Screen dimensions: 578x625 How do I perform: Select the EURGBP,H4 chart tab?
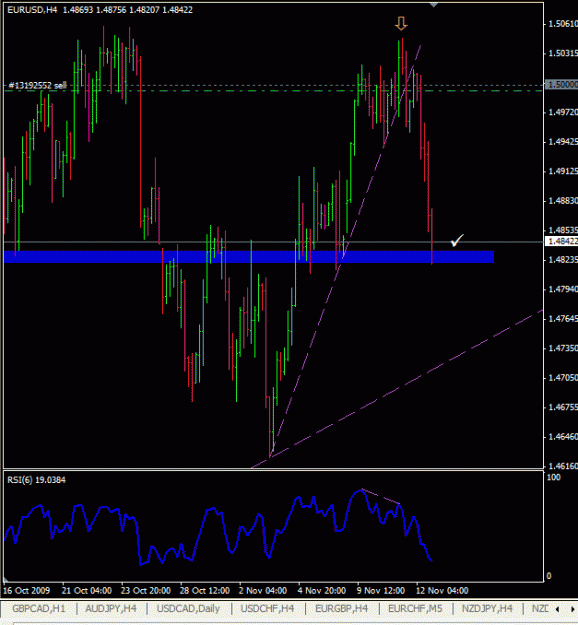point(341,609)
